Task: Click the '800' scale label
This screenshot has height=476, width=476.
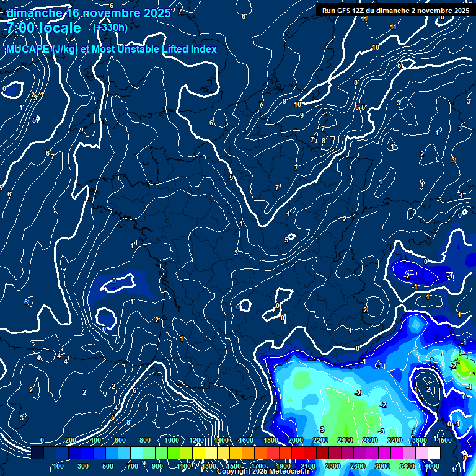Action: (145, 440)
